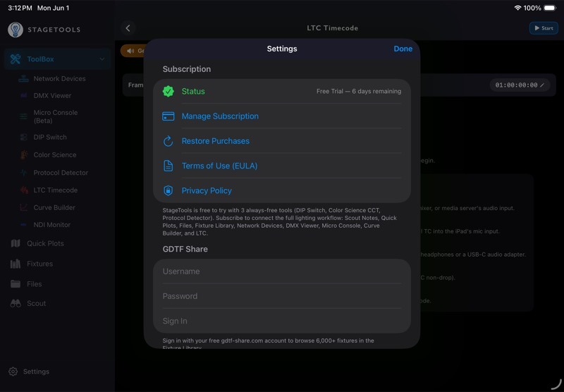Open Curve Builder tool
The image size is (564, 392).
(x=54, y=207)
